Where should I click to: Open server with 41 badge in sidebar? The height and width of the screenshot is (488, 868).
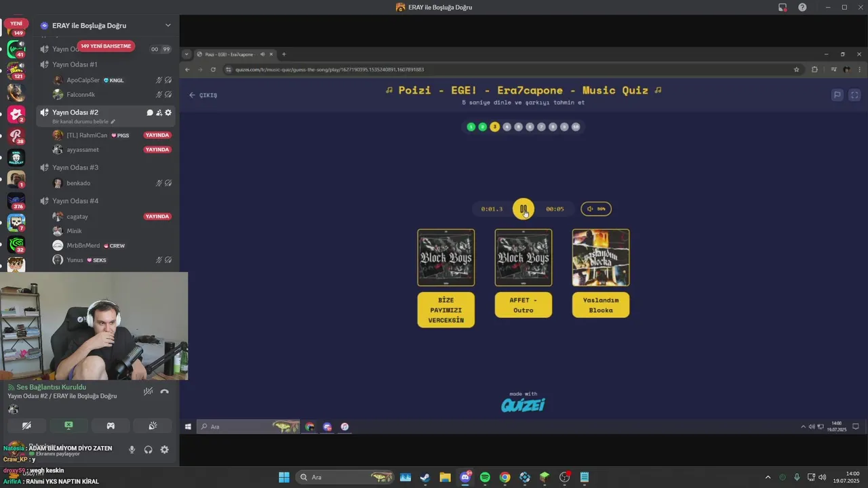(16, 49)
